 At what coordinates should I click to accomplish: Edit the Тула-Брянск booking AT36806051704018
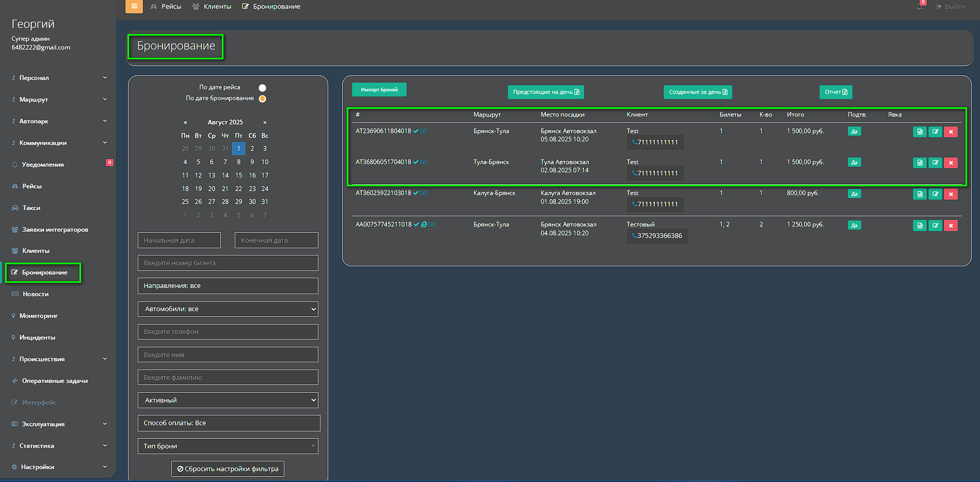coord(935,163)
